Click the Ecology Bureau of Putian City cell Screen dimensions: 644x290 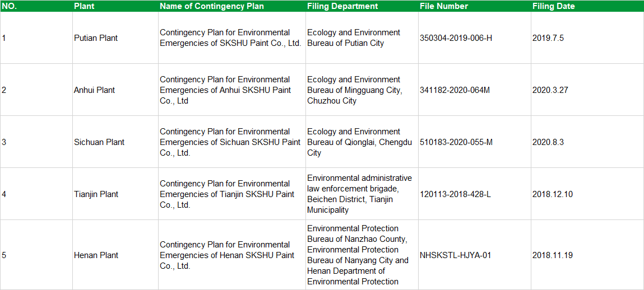[353, 38]
